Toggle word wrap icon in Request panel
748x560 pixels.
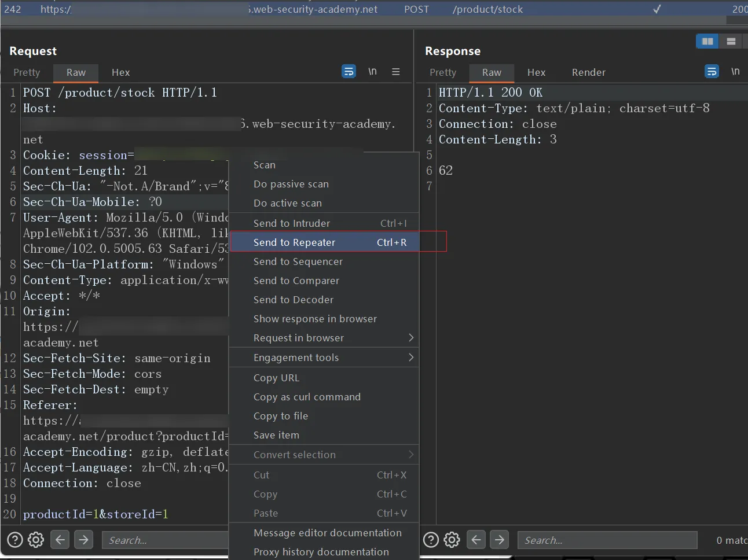349,72
